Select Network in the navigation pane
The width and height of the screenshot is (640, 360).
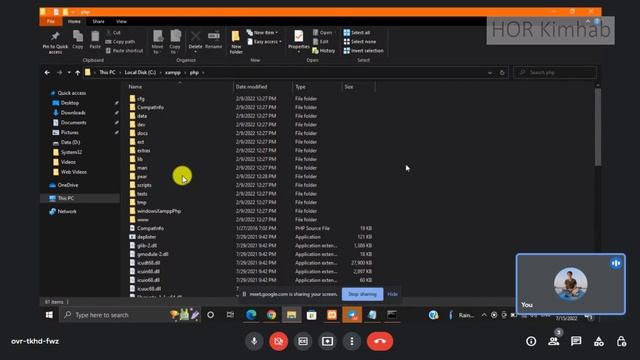tap(67, 211)
